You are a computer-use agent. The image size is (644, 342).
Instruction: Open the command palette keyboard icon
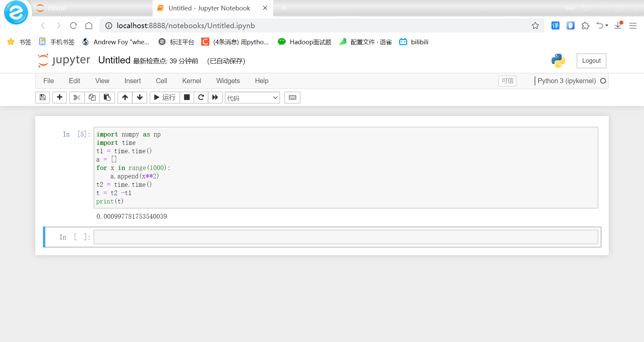(292, 98)
